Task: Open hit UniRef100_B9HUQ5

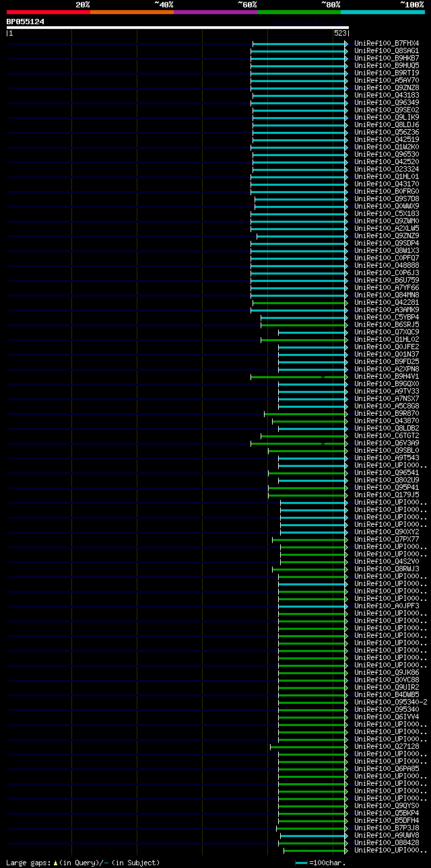Action: coord(387,65)
